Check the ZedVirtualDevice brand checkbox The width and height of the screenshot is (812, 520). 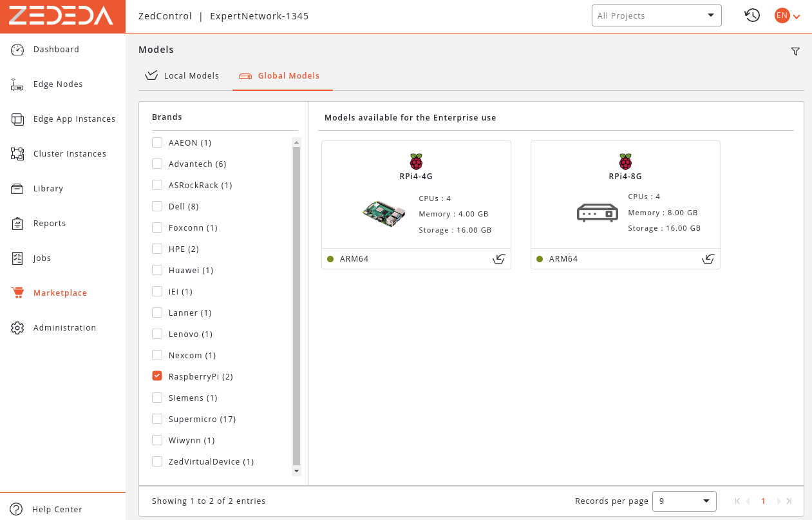(157, 461)
